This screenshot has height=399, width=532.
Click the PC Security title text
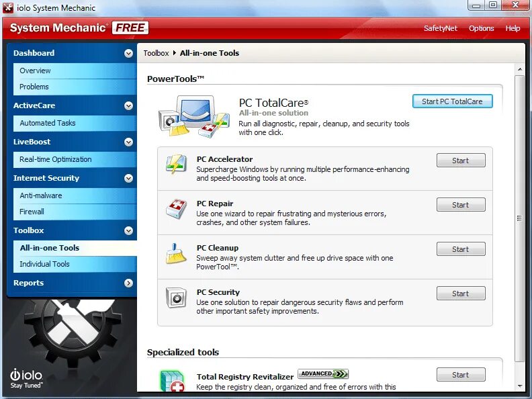click(218, 292)
